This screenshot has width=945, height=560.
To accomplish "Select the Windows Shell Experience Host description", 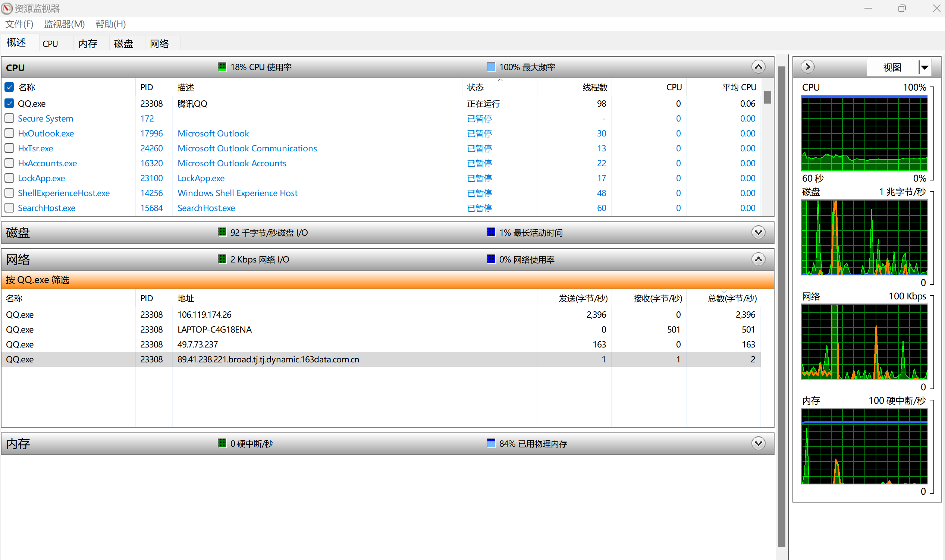I will click(x=238, y=193).
